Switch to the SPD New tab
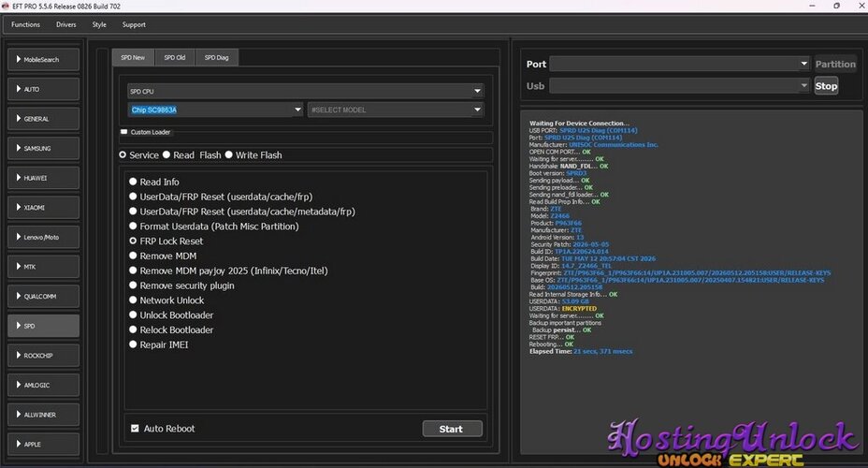 [x=133, y=58]
